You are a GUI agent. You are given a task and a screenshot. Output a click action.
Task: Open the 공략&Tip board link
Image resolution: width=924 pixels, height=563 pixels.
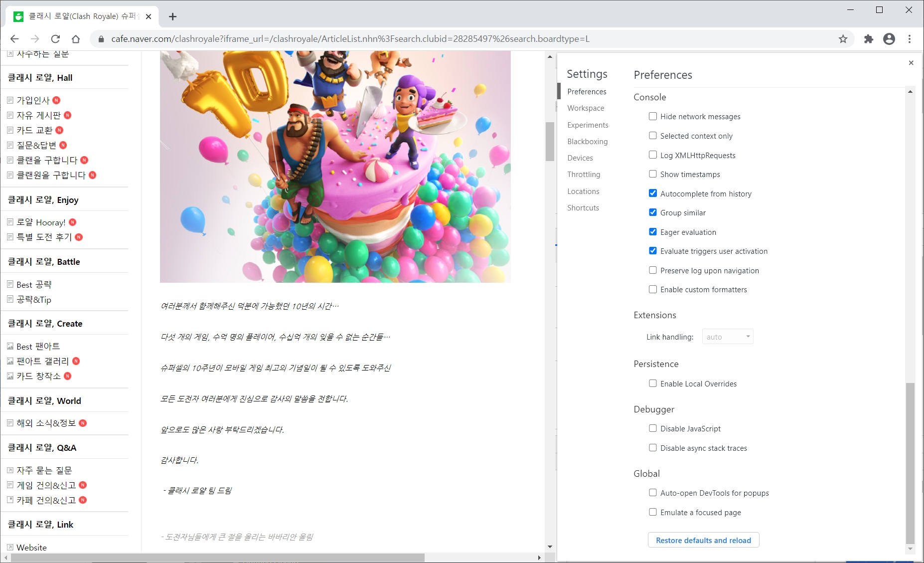tap(34, 299)
